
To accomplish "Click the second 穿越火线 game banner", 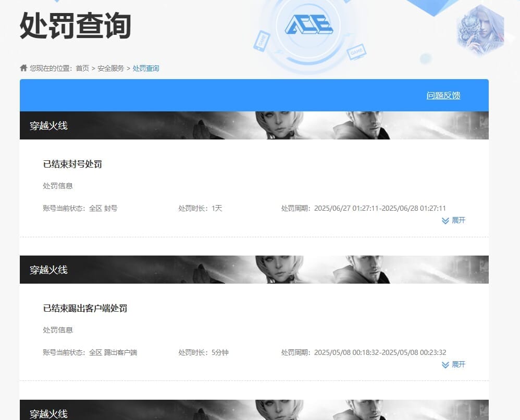I will click(254, 270).
